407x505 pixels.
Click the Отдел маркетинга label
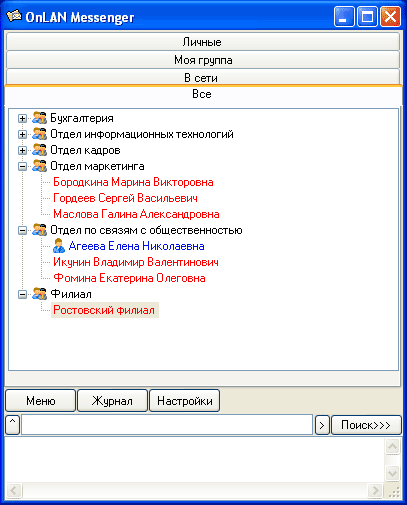pyautogui.click(x=97, y=166)
